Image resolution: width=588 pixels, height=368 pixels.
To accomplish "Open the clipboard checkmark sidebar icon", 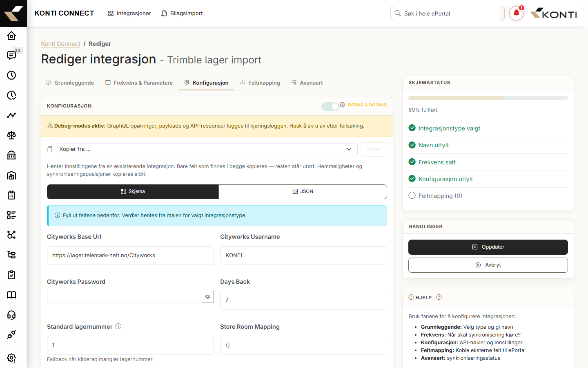I will (11, 275).
